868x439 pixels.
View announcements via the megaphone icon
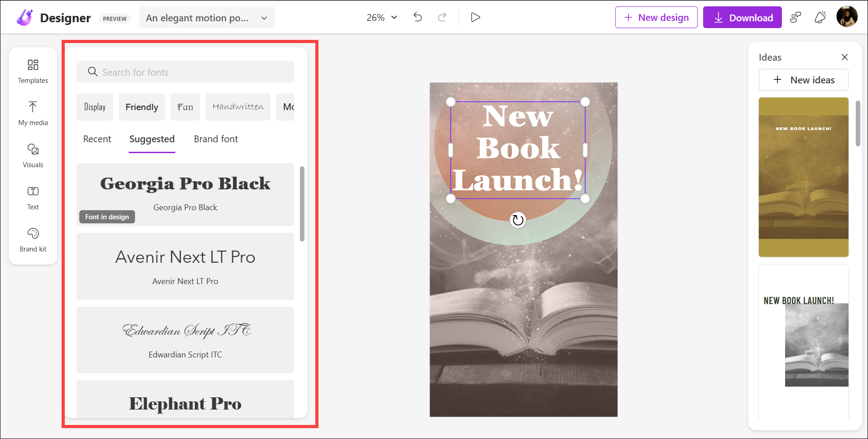click(x=820, y=17)
